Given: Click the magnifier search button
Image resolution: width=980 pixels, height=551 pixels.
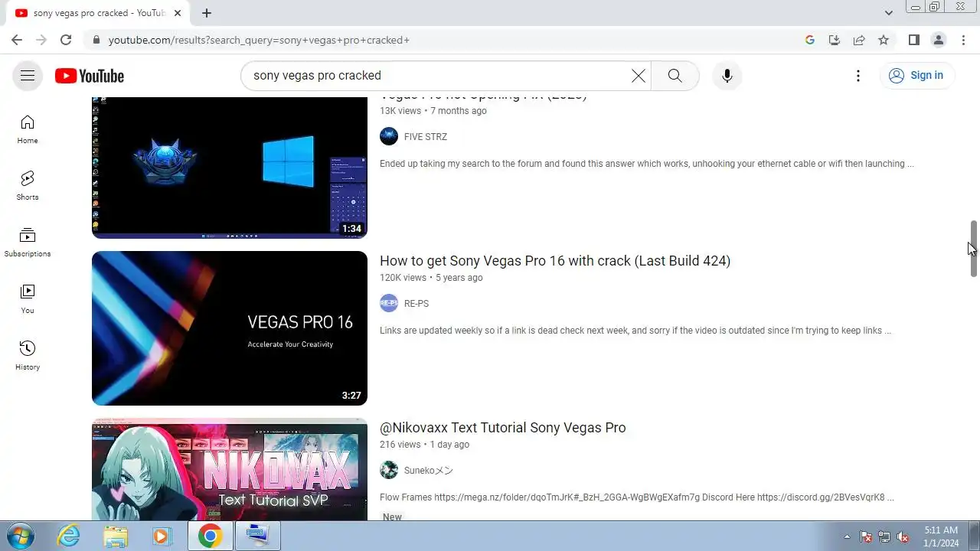Looking at the screenshot, I should (675, 76).
